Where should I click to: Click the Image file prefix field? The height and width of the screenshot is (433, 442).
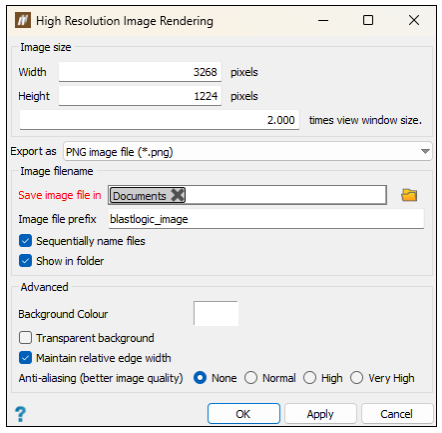[266, 219]
